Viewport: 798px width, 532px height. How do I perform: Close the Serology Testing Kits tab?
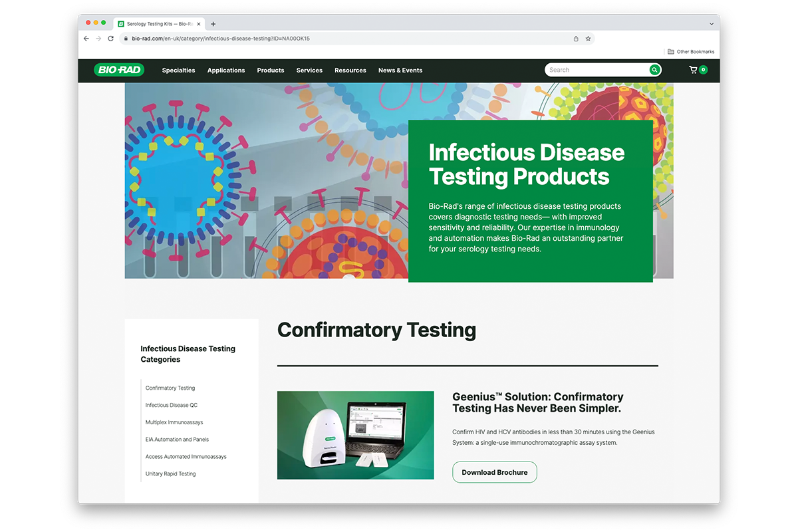[199, 24]
